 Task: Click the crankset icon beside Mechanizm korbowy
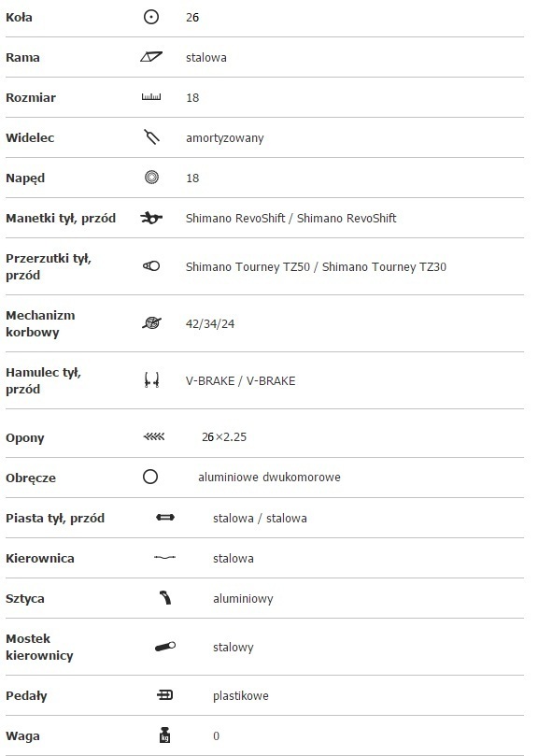tap(151, 322)
